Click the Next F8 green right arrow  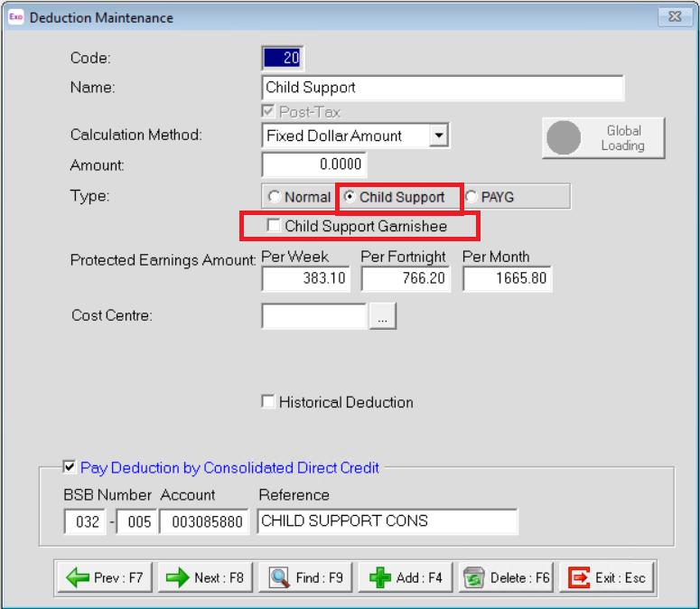(x=178, y=577)
